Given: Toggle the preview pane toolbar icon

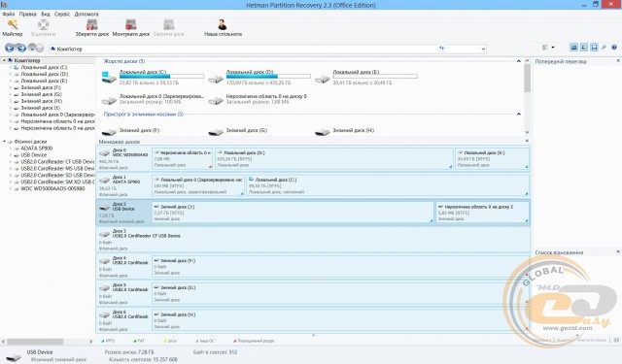Looking at the screenshot, I should point(573,48).
